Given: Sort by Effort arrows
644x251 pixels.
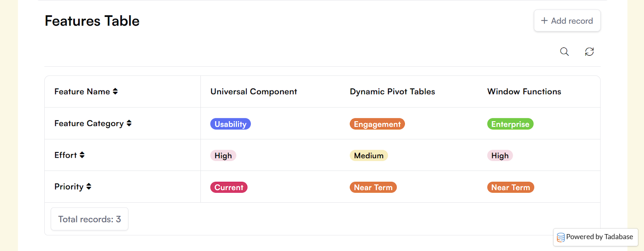Looking at the screenshot, I should coord(82,155).
